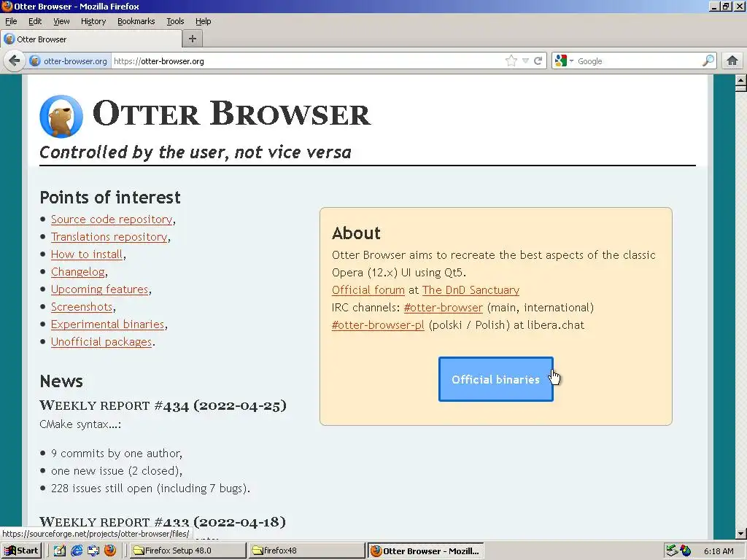Click the page scrollbar up arrow
Screen dimensions: 747x560
coord(741,80)
